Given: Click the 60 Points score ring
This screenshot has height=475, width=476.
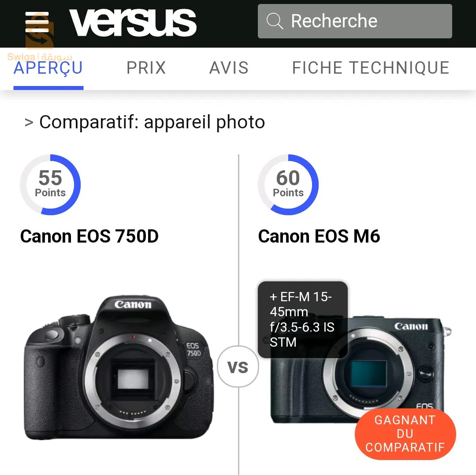Looking at the screenshot, I should [x=288, y=185].
